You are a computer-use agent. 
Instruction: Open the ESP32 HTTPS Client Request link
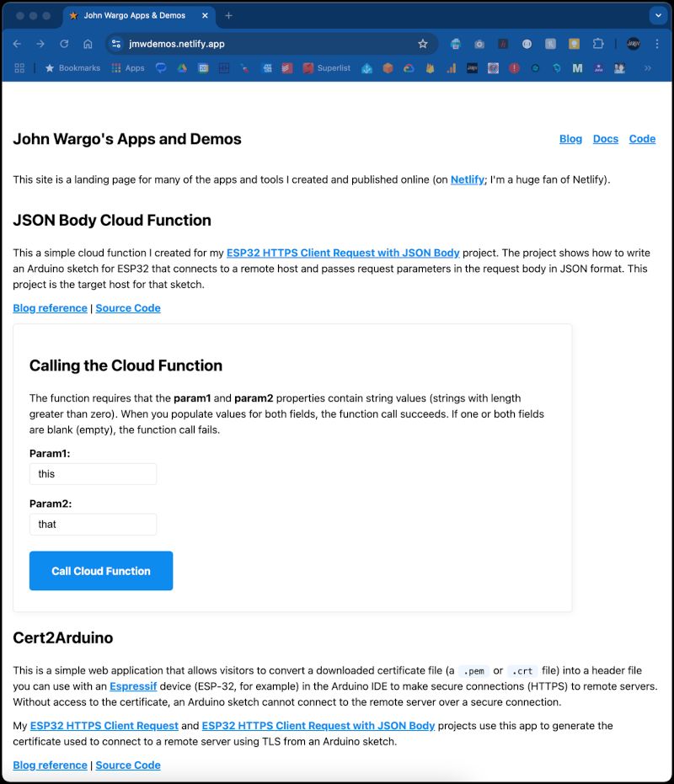[x=104, y=726]
